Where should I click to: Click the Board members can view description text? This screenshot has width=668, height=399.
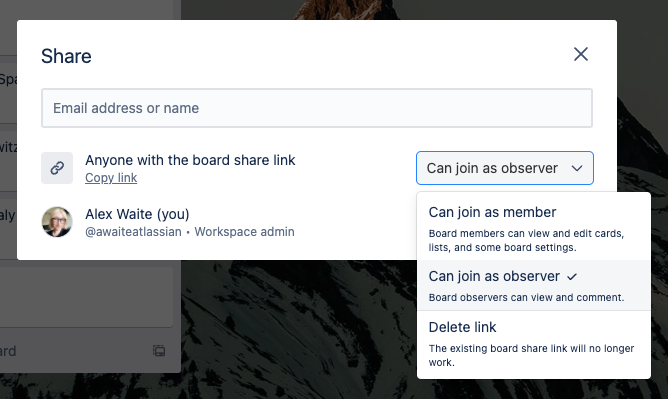527,240
